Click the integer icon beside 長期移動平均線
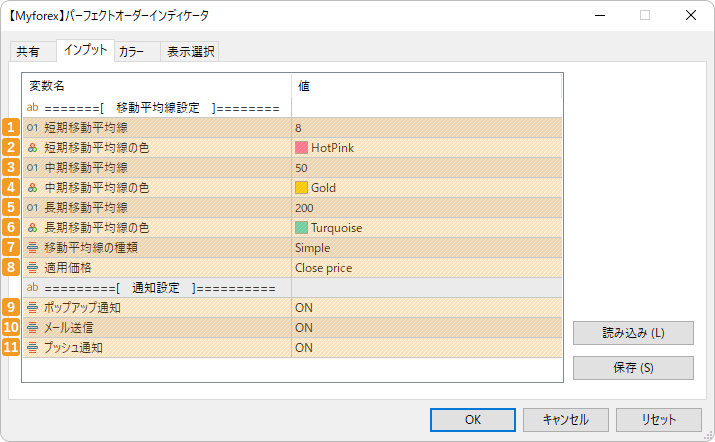 (32, 208)
